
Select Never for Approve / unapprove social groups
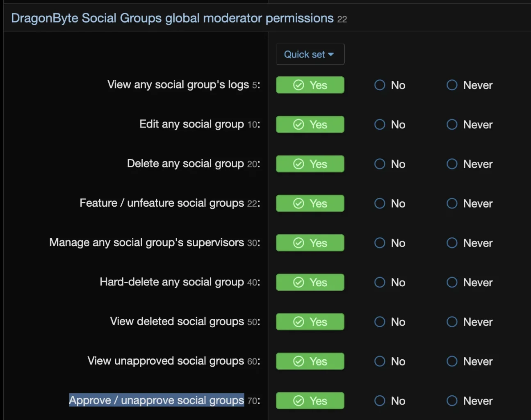(x=469, y=401)
